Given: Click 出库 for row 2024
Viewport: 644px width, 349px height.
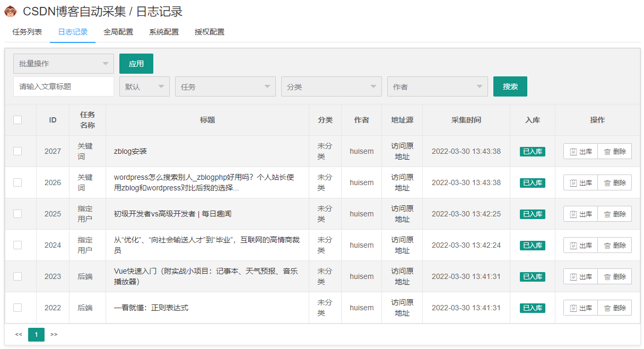Looking at the screenshot, I should coord(580,245).
